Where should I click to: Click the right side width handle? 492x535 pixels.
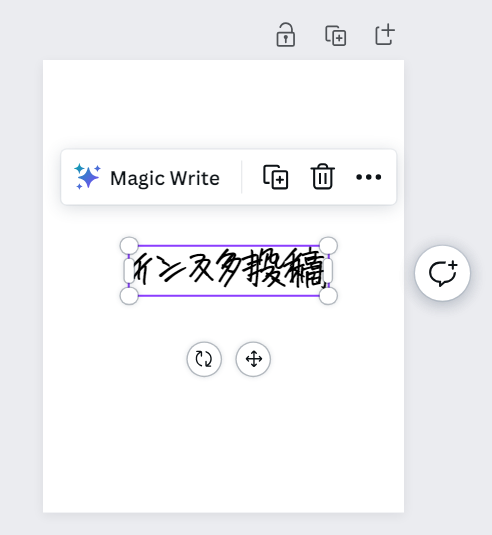click(328, 271)
